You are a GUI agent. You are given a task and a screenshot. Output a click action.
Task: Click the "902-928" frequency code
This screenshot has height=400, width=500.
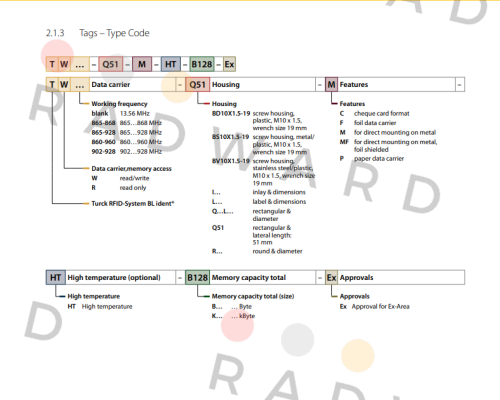(103, 151)
